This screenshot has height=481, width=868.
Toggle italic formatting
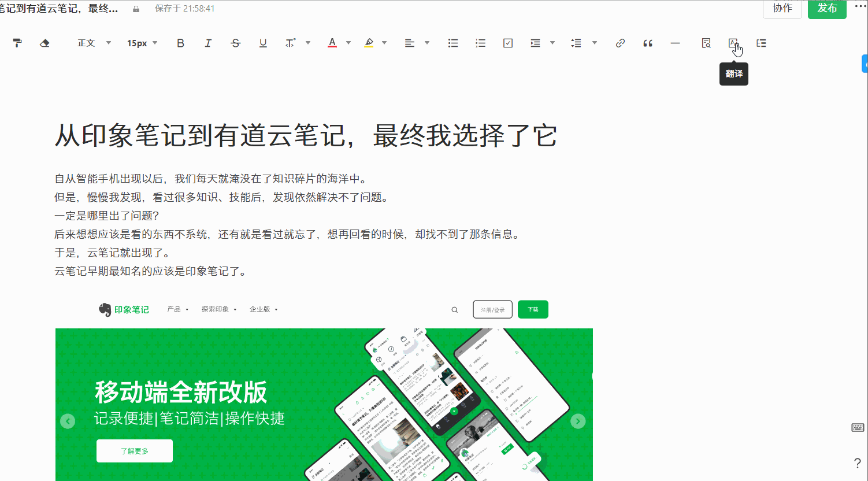coord(208,43)
